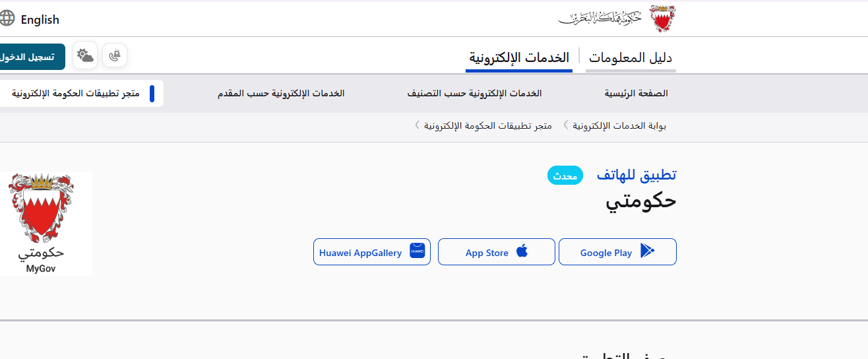Click the تسجيل الدخول login button
Image resolution: width=868 pixels, height=359 pixels.
(x=32, y=56)
